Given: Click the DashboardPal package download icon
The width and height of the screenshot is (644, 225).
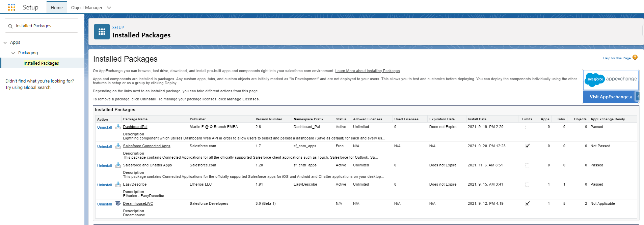Looking at the screenshot, I should pyautogui.click(x=118, y=127).
